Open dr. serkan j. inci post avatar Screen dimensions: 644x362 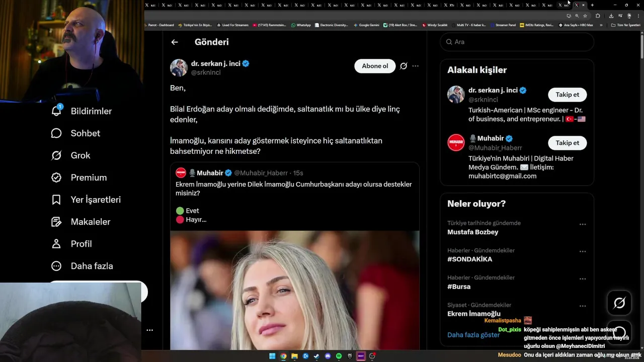[x=179, y=67]
